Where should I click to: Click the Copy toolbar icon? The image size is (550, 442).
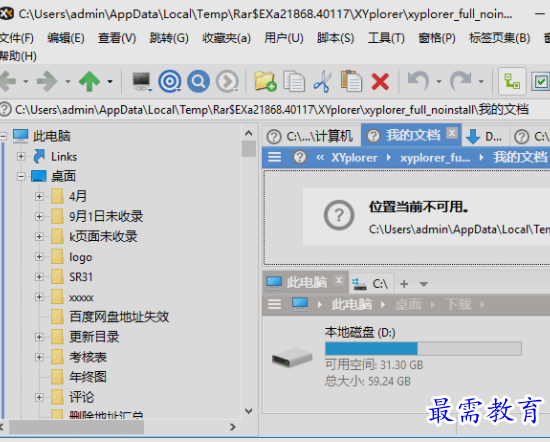tap(294, 81)
